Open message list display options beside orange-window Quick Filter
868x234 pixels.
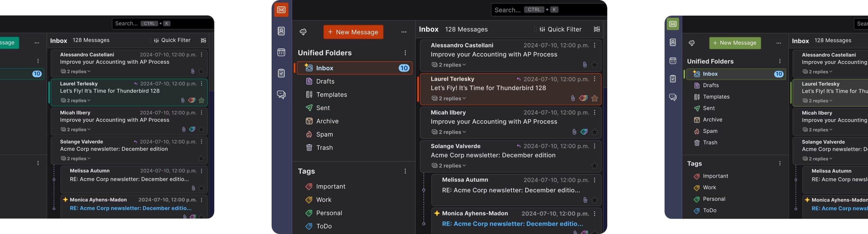click(x=596, y=30)
